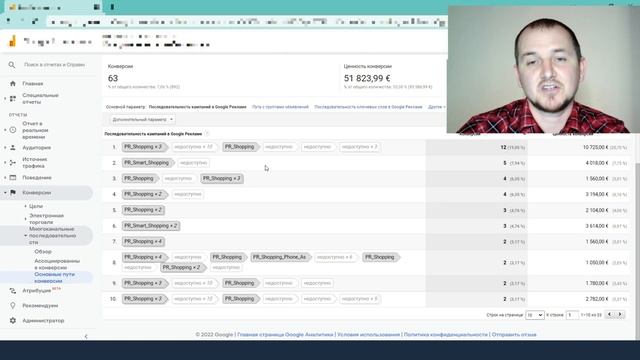Select Последовательность кампаний в Google Рекламе tab
The image size is (640, 360).
click(x=198, y=107)
